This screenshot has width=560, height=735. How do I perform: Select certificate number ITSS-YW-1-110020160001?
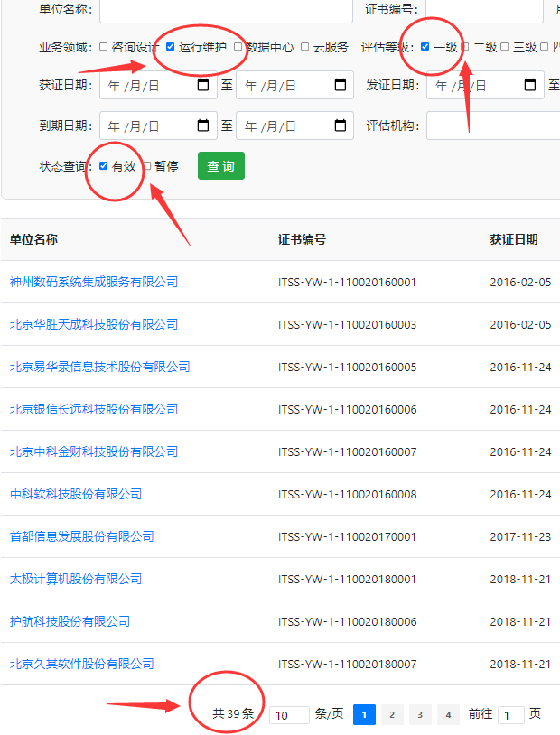click(347, 283)
